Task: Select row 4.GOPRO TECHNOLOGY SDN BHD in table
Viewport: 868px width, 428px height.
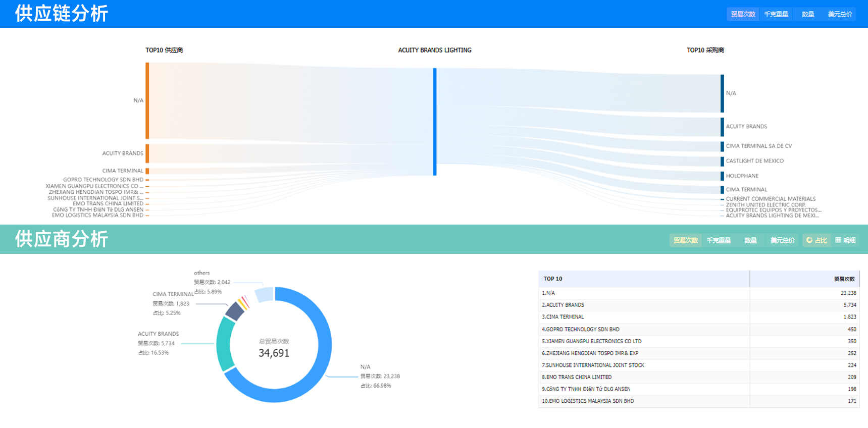Action: click(699, 329)
